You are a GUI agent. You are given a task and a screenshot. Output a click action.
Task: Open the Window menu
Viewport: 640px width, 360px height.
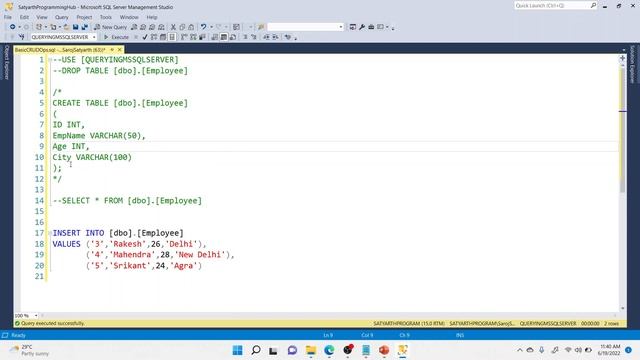point(129,17)
